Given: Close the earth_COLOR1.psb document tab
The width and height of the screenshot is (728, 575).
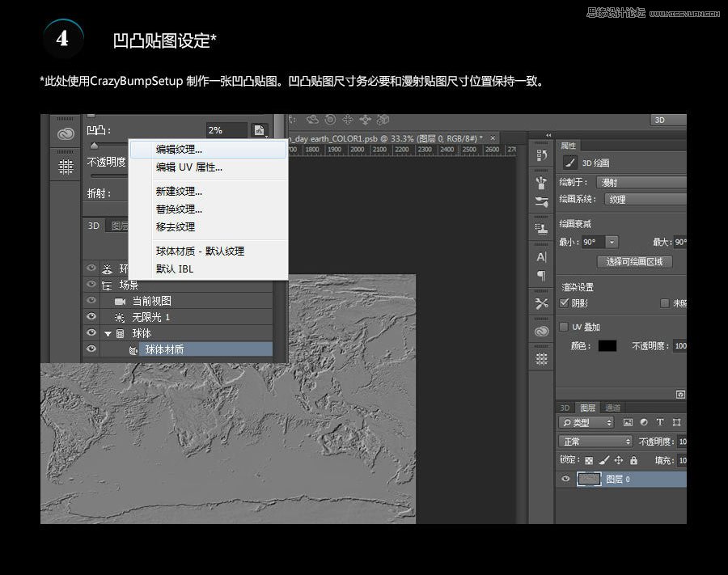Looking at the screenshot, I should point(493,137).
